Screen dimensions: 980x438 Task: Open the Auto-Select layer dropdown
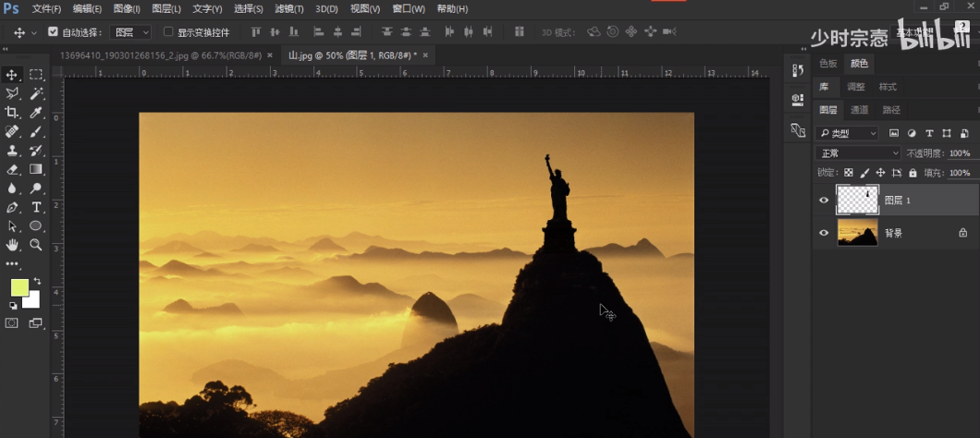pyautogui.click(x=130, y=31)
